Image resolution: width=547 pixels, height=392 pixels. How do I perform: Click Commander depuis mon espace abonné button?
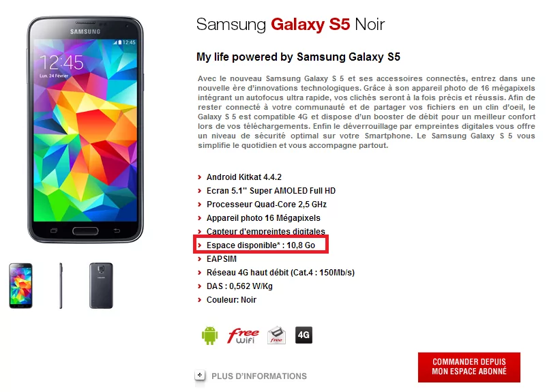tap(469, 367)
